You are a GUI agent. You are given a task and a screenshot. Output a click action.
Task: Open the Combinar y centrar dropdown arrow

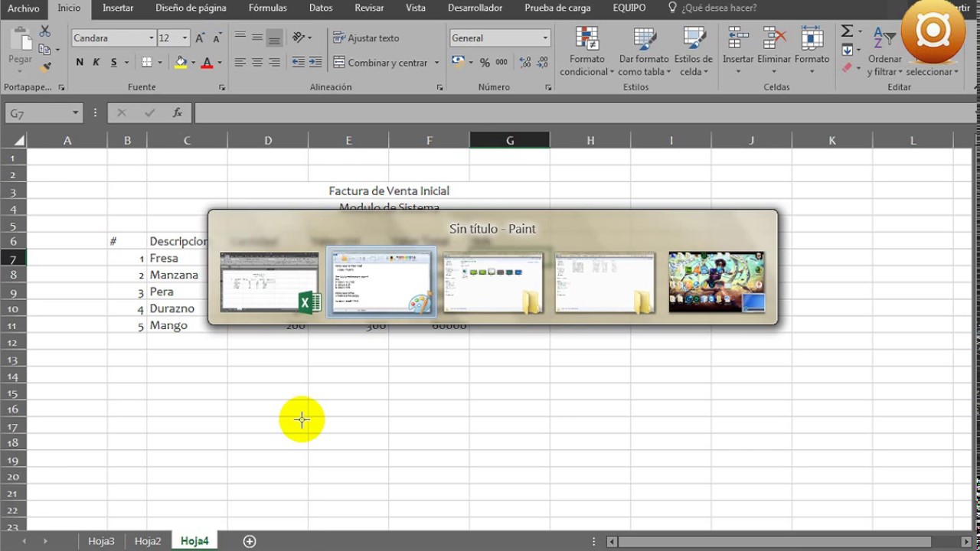point(436,63)
